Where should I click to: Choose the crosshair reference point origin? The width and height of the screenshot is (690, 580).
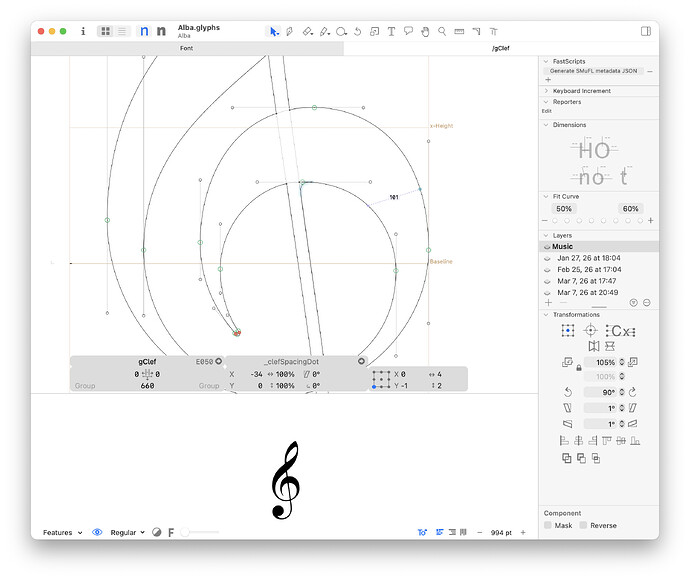[590, 330]
